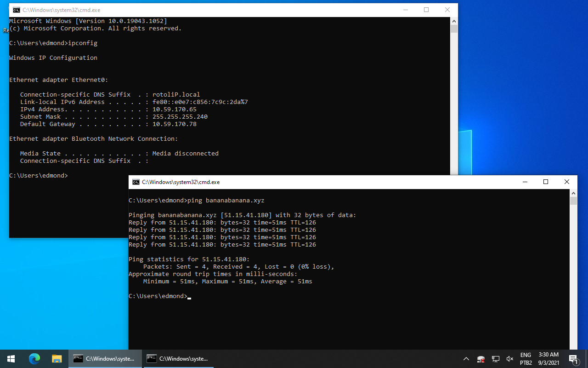Maximize the ping command prompt window
The image size is (588, 368).
[546, 182]
